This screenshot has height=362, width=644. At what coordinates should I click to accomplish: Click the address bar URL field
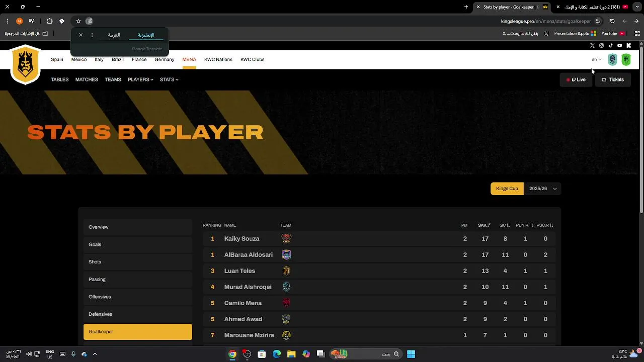[546, 21]
